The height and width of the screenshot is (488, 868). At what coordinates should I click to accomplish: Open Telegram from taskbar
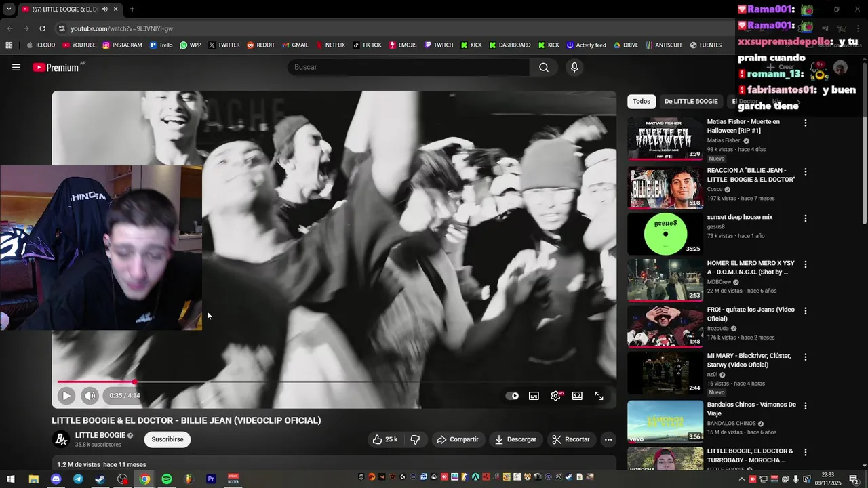click(78, 479)
